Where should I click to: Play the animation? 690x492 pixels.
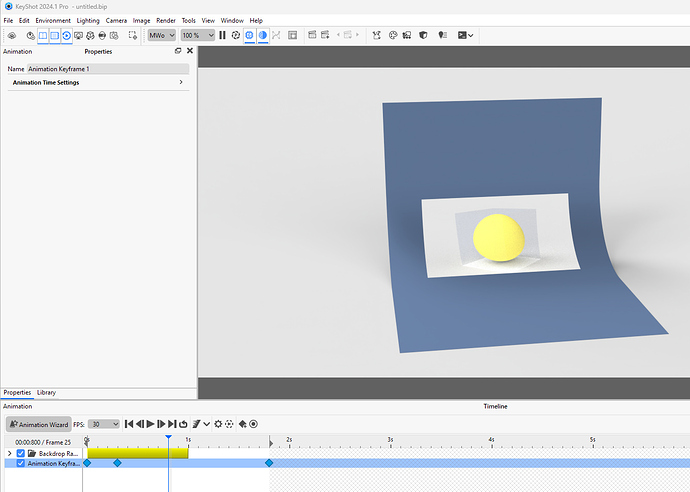(150, 424)
